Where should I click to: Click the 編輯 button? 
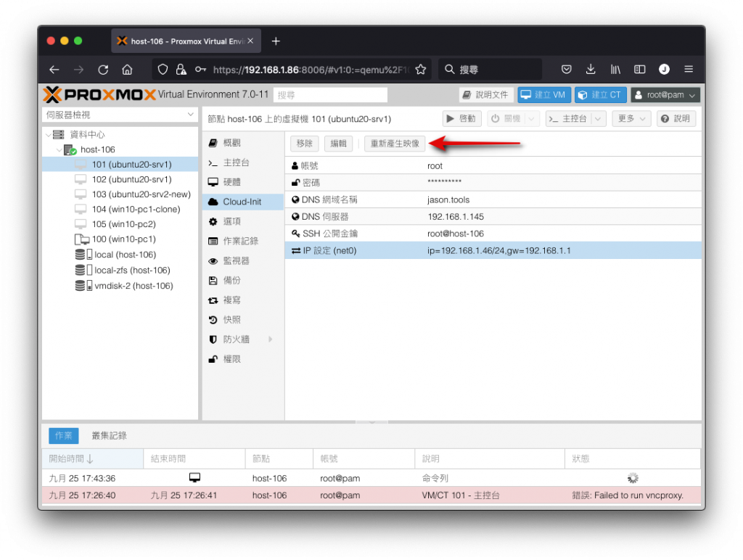pos(338,144)
